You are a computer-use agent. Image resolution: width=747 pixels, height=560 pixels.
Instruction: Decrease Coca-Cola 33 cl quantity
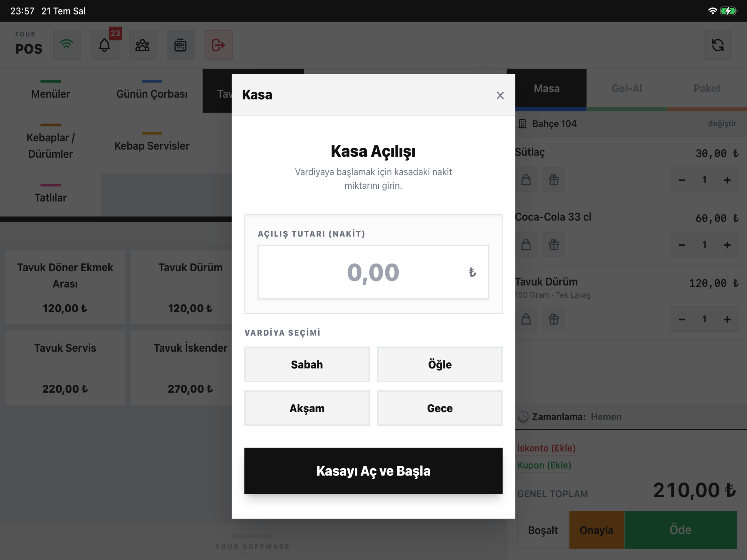(x=681, y=245)
